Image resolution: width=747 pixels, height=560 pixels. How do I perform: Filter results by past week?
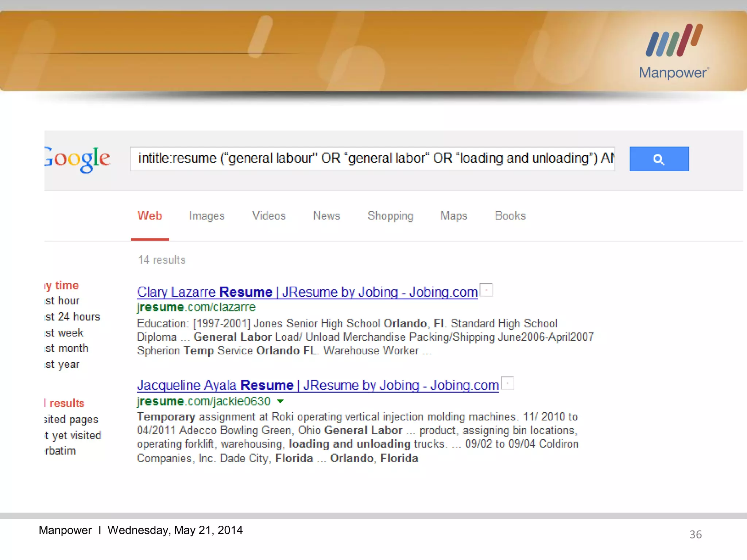65,332
